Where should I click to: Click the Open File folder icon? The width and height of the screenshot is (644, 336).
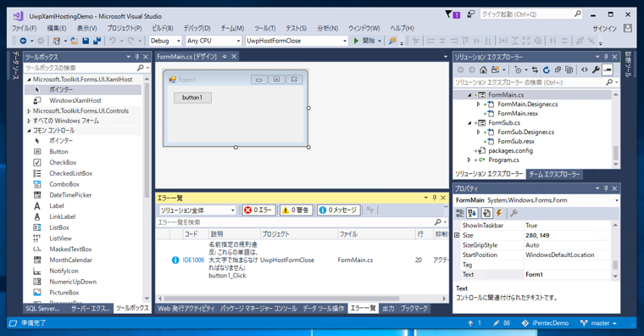pos(74,41)
